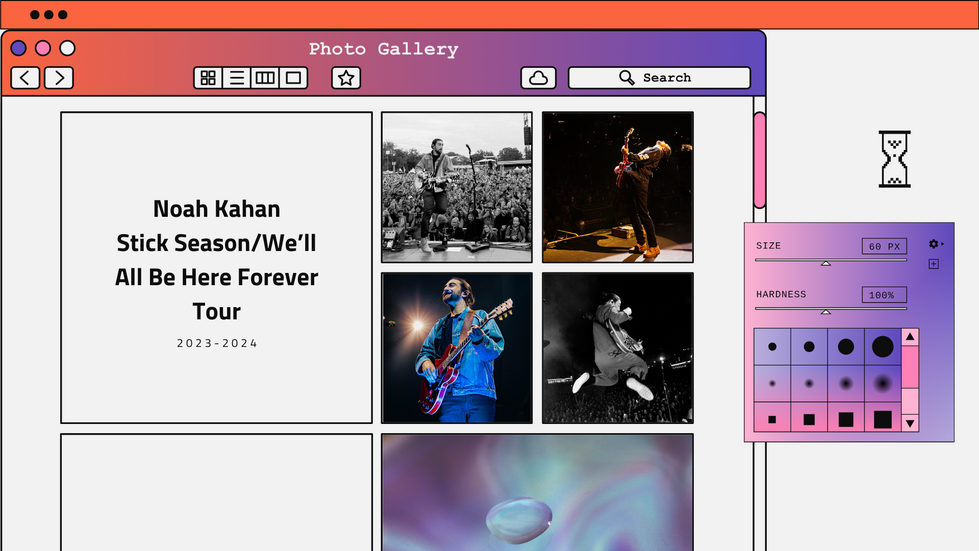The image size is (979, 551).
Task: Click up arrow in brush presets list
Action: [910, 337]
